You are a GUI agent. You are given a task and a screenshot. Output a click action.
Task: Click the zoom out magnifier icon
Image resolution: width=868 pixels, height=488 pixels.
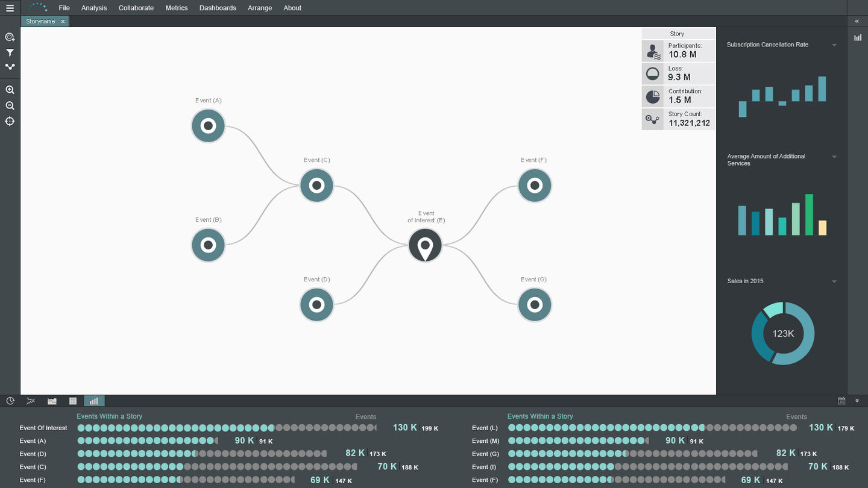click(x=10, y=105)
